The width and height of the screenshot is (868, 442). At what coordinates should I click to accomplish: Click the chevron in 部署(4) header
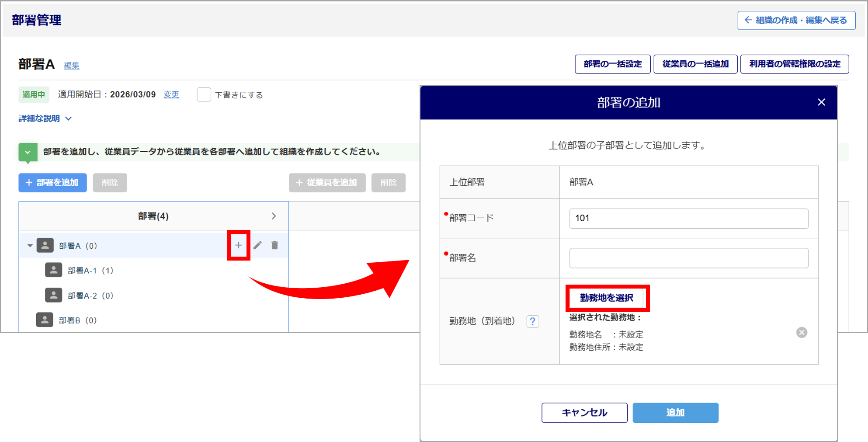pyautogui.click(x=274, y=216)
